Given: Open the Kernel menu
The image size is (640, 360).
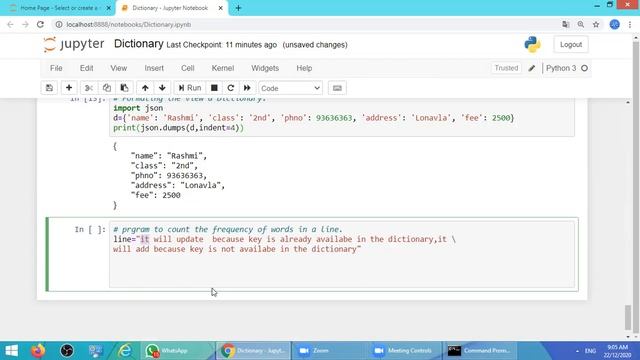Looking at the screenshot, I should click(x=222, y=68).
